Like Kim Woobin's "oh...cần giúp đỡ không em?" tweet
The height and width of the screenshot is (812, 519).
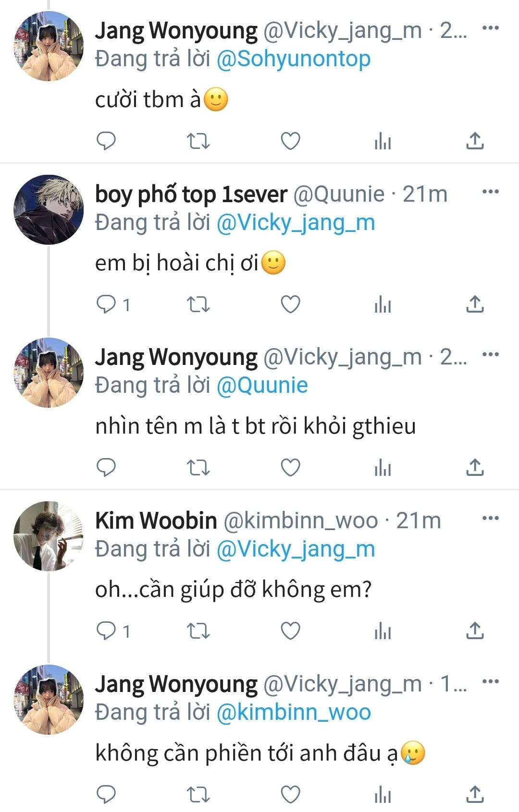pyautogui.click(x=290, y=631)
